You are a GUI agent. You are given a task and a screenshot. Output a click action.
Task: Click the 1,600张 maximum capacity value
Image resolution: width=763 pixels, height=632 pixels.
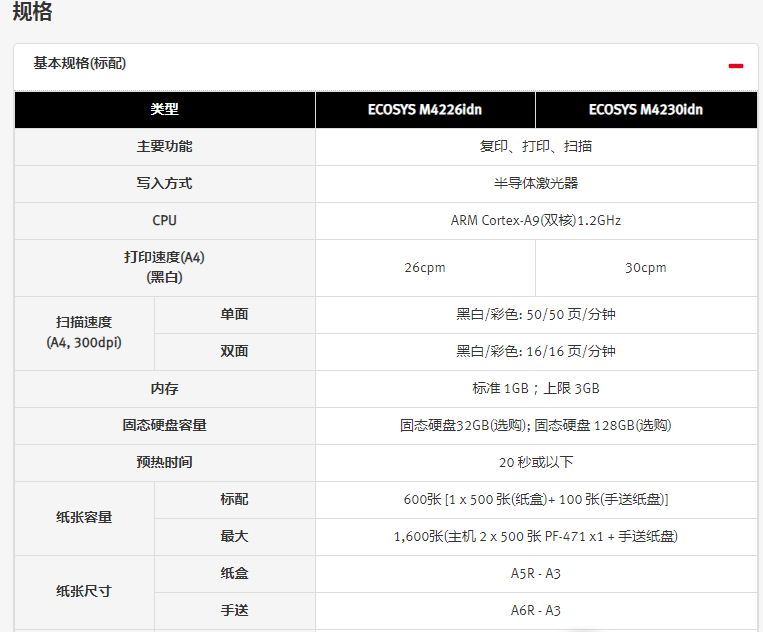pyautogui.click(x=536, y=536)
